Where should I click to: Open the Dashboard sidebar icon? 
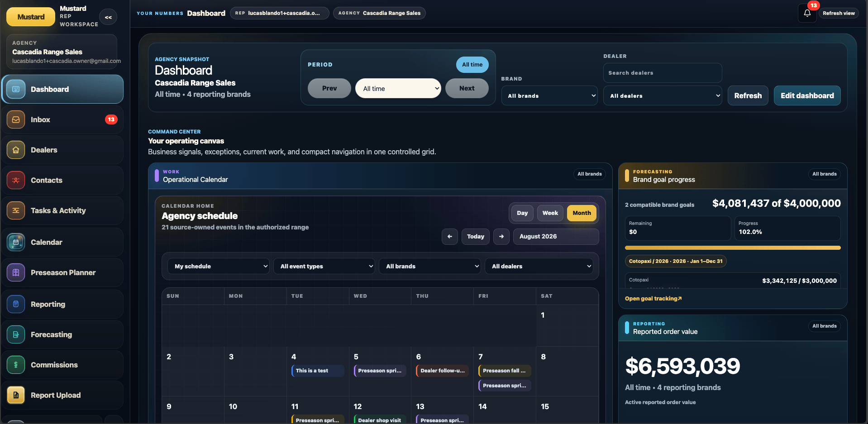click(16, 89)
